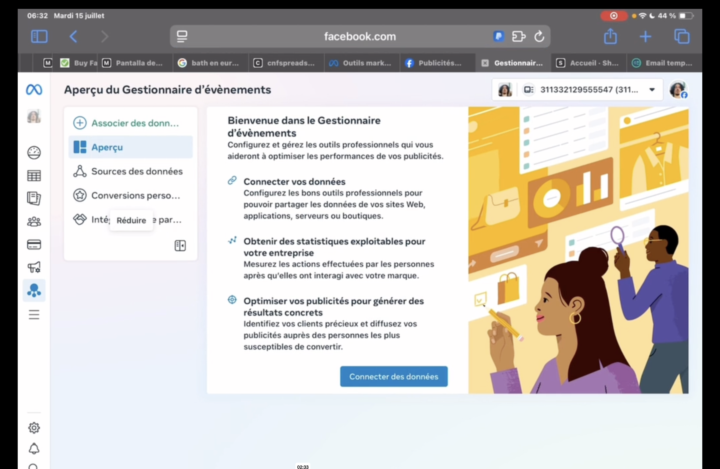Viewport: 720px width, 469px height.
Task: Open settings gear icon in sidebar
Action: pyautogui.click(x=34, y=428)
